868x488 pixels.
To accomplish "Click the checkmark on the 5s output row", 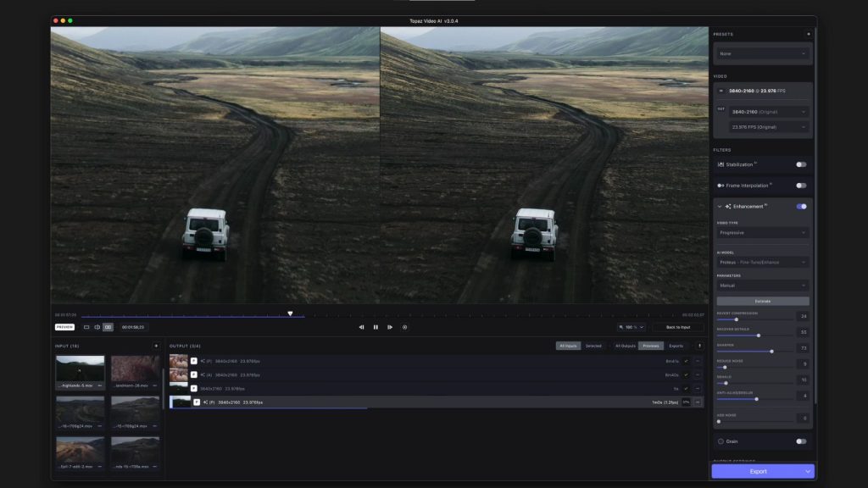I will [x=687, y=388].
